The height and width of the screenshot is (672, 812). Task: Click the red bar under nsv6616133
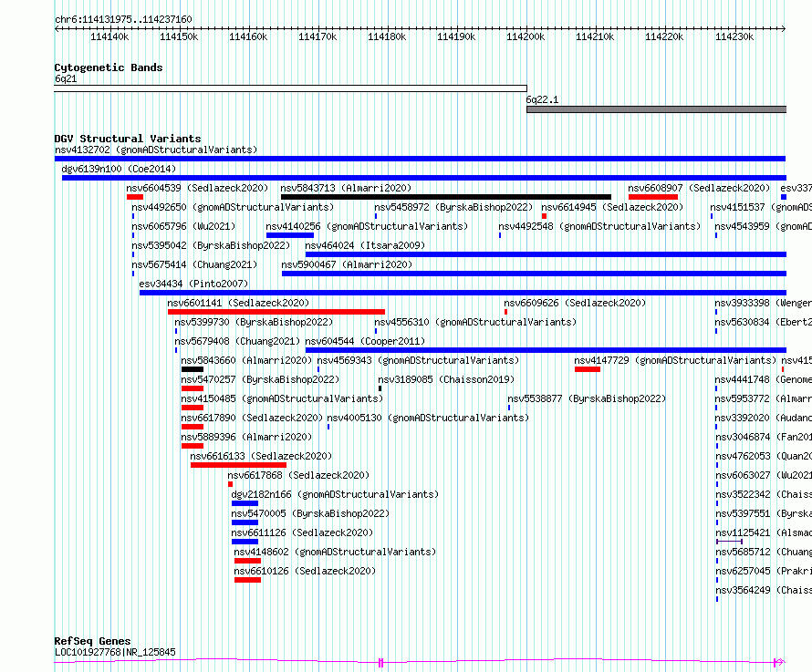(238, 465)
